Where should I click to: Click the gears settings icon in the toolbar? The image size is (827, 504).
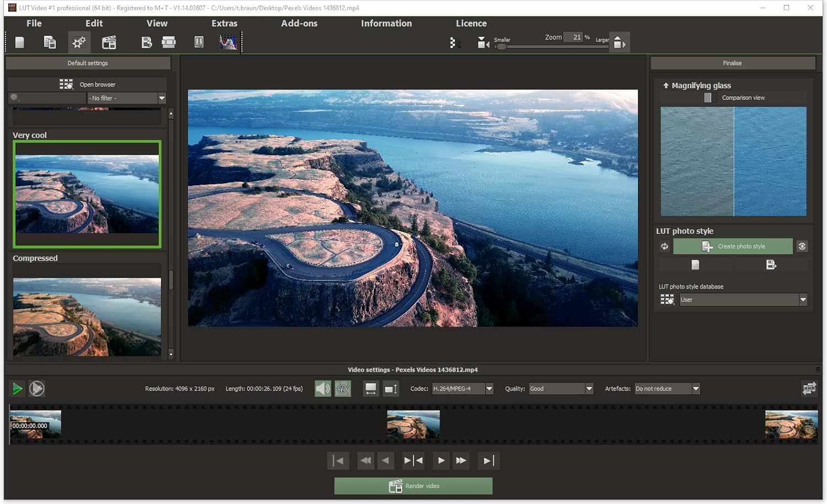click(x=79, y=42)
